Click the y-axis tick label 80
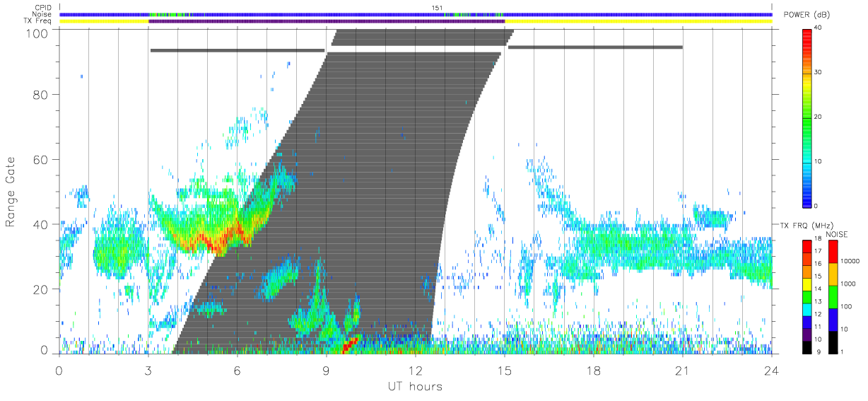The width and height of the screenshot is (868, 401). (x=42, y=95)
